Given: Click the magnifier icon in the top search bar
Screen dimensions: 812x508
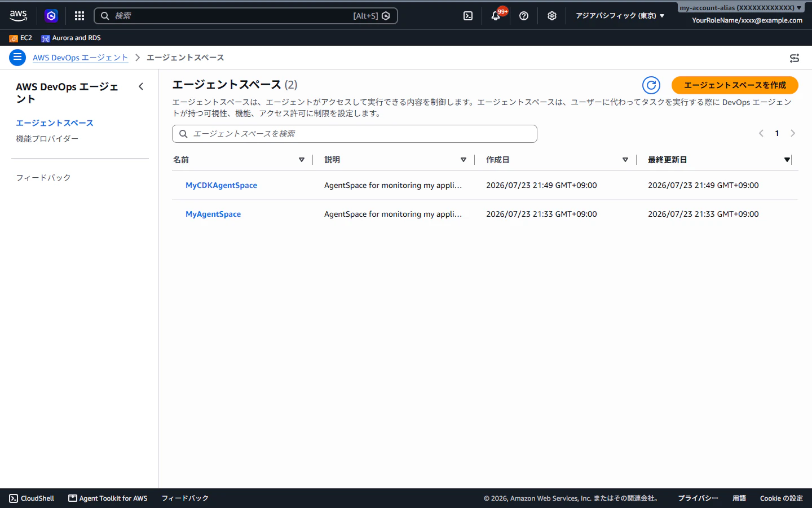Looking at the screenshot, I should tap(105, 16).
